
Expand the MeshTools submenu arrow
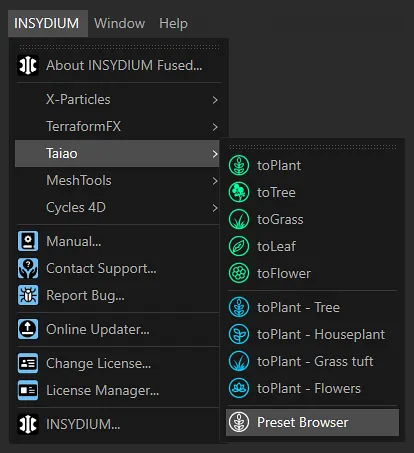pos(215,181)
